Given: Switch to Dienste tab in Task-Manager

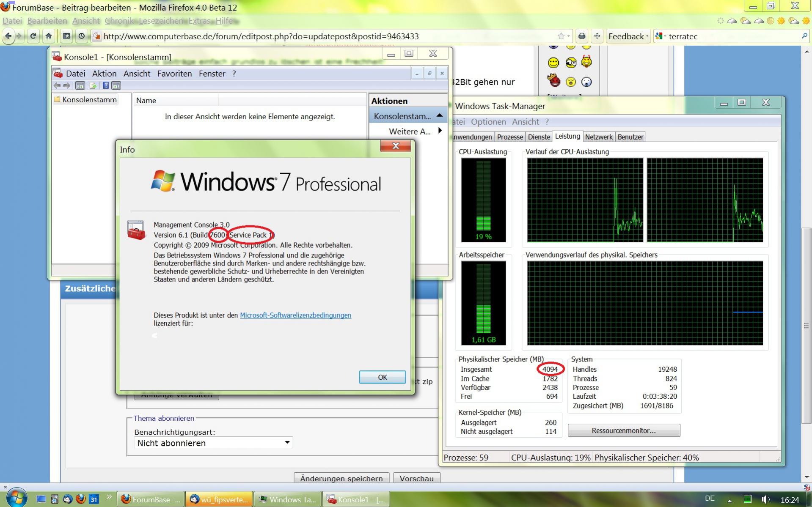Looking at the screenshot, I should pos(539,137).
